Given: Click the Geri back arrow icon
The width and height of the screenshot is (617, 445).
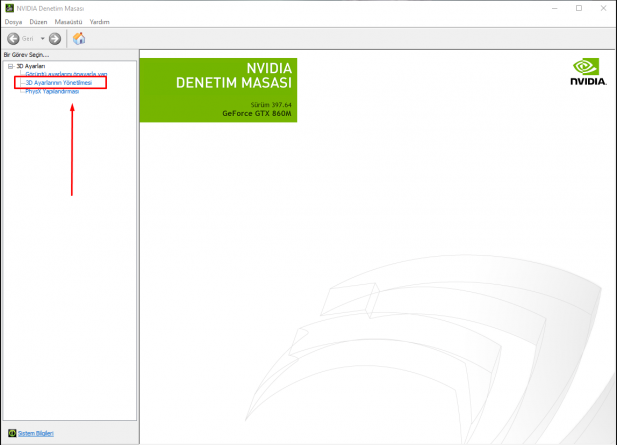Looking at the screenshot, I should [x=13, y=39].
